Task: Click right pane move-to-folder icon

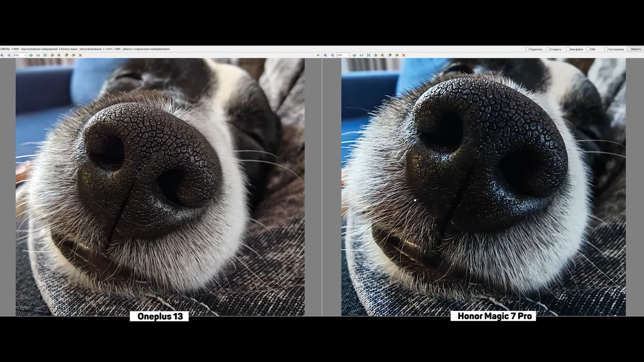Action: pos(397,55)
